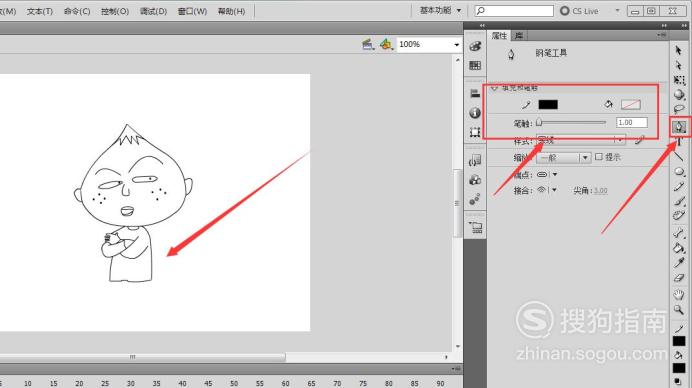Select the Pen tool in toolbox
The image size is (692, 388).
[679, 127]
